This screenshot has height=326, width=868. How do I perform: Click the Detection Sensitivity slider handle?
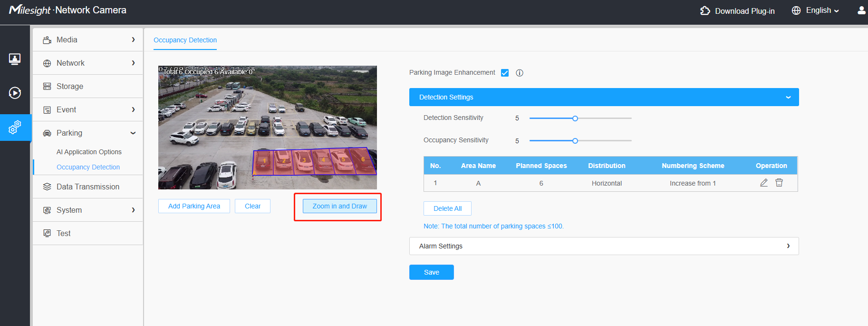[575, 118]
